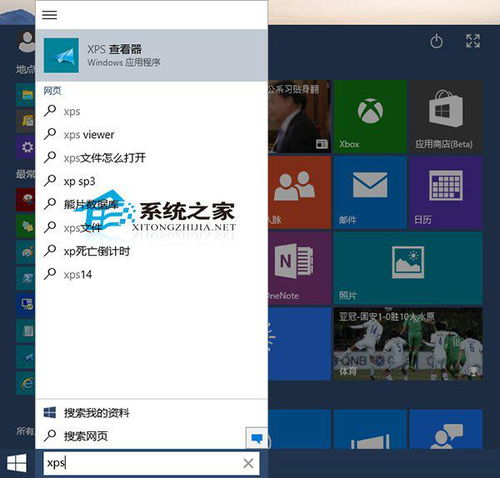Click the Windows Start button

click(x=17, y=463)
